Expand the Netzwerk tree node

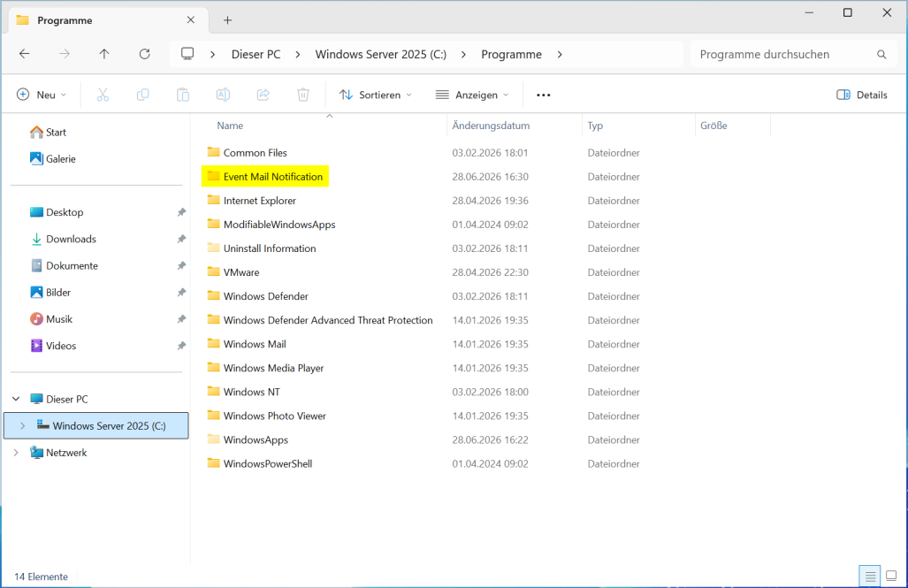point(16,453)
